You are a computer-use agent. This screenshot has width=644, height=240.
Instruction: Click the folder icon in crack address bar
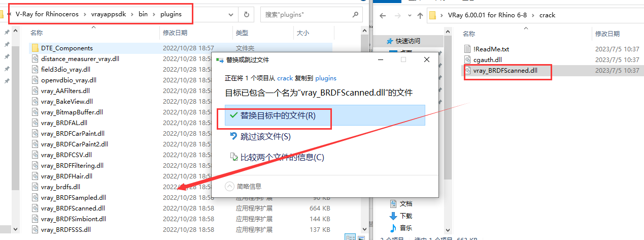point(432,15)
